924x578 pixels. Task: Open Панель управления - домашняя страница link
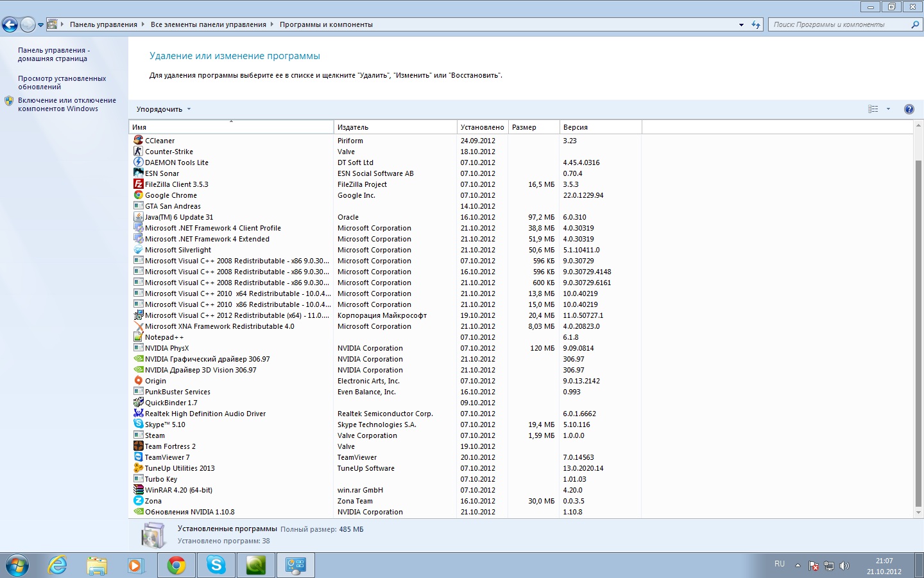pyautogui.click(x=54, y=54)
